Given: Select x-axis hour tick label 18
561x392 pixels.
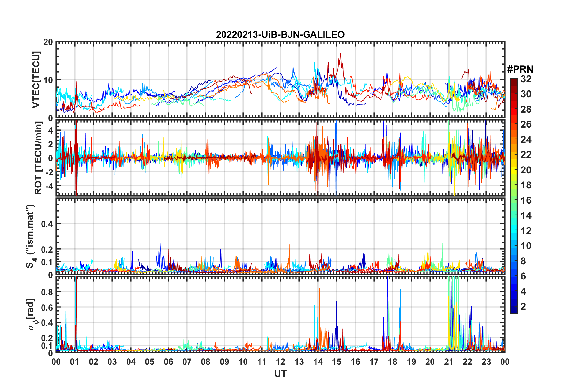Looking at the screenshot, I should point(393,362).
